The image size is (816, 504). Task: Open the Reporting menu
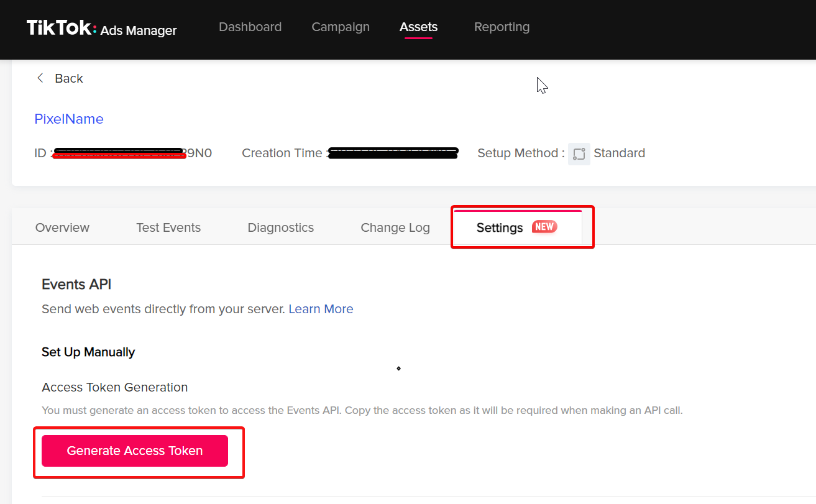[502, 27]
